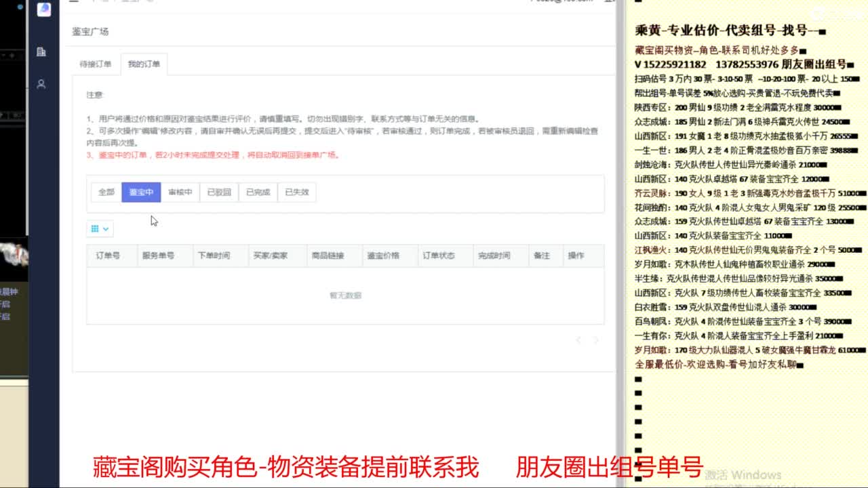Click the 花间独酌 listing line in right panel
Screen dimensions: 868x488
click(751, 207)
